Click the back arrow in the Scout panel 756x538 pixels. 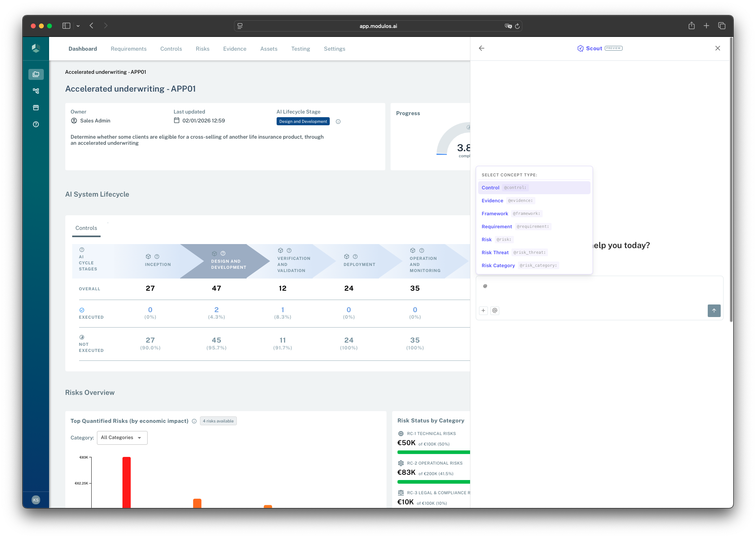pos(481,48)
